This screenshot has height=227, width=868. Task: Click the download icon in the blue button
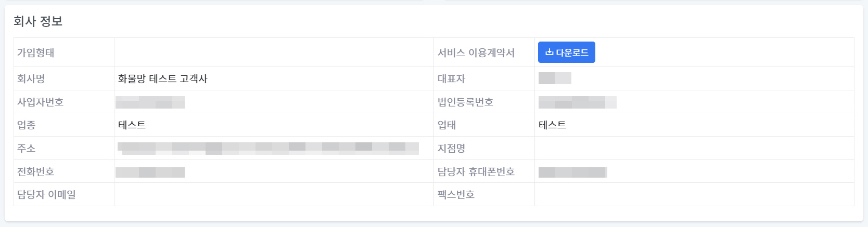(x=549, y=52)
